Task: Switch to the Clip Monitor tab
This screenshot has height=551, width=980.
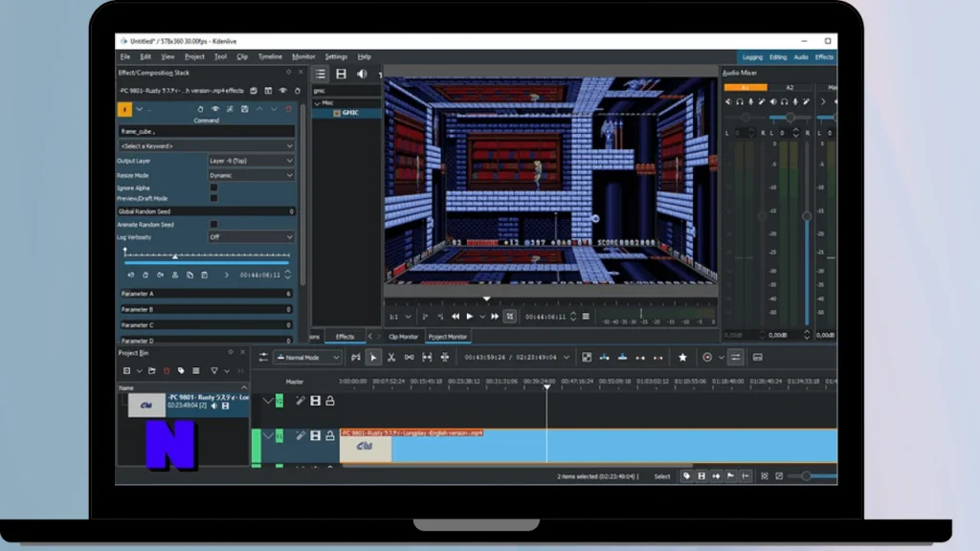Action: [x=403, y=337]
